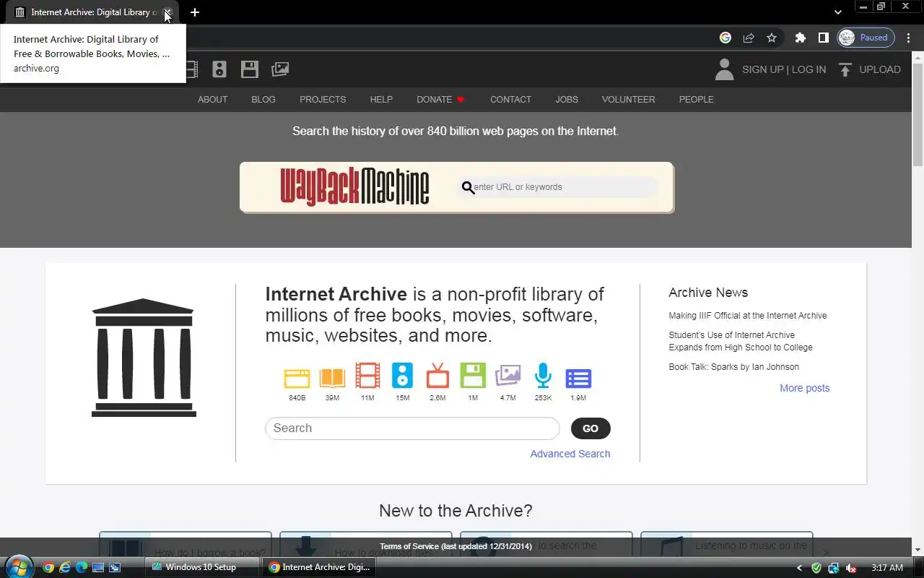Open the HELP menu item
Viewport: 924px width, 578px height.
[381, 100]
